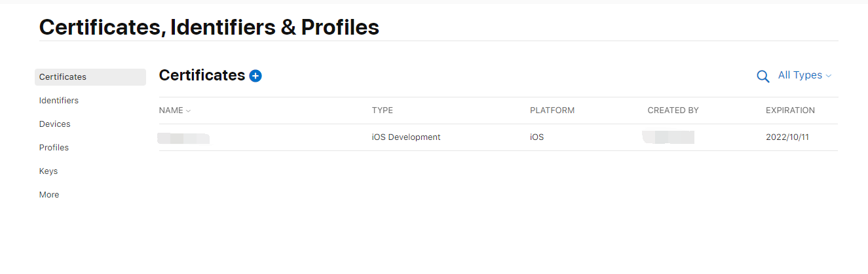868x274 pixels.
Task: Open search with the magnifying glass icon
Action: pos(763,77)
